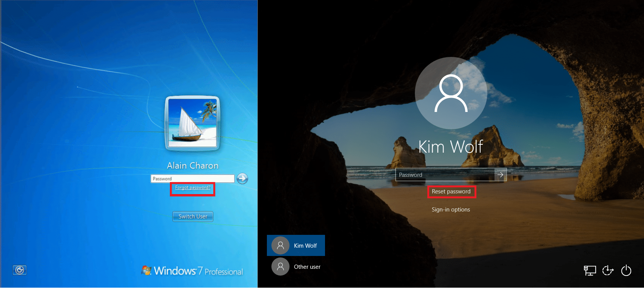Click the large Kim Wolf name text
The image size is (644, 288).
(x=451, y=147)
